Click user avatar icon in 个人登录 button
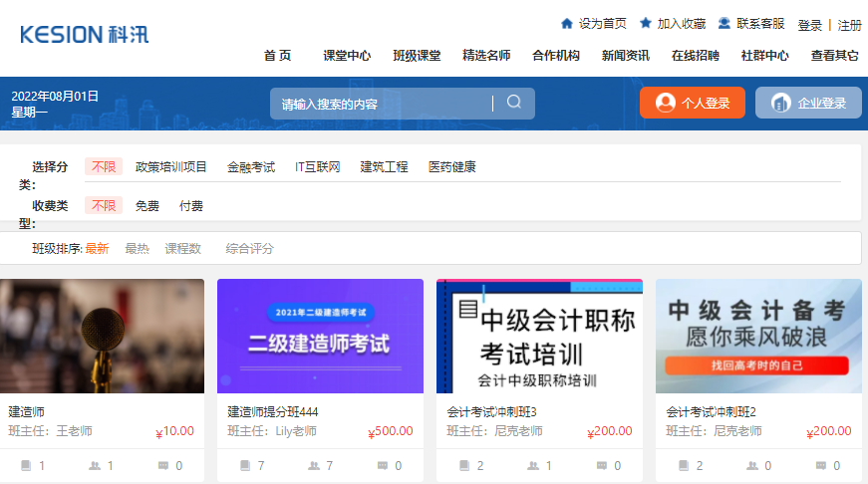 click(x=666, y=103)
